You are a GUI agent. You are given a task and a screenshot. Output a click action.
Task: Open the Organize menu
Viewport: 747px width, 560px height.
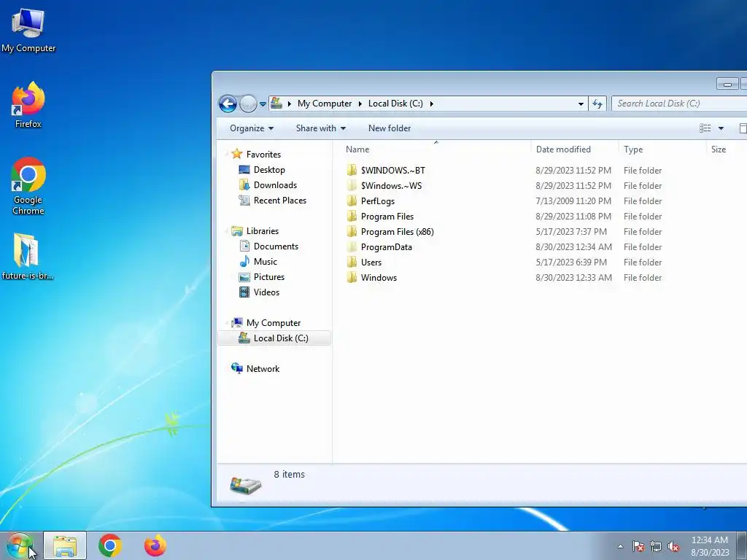pos(252,128)
